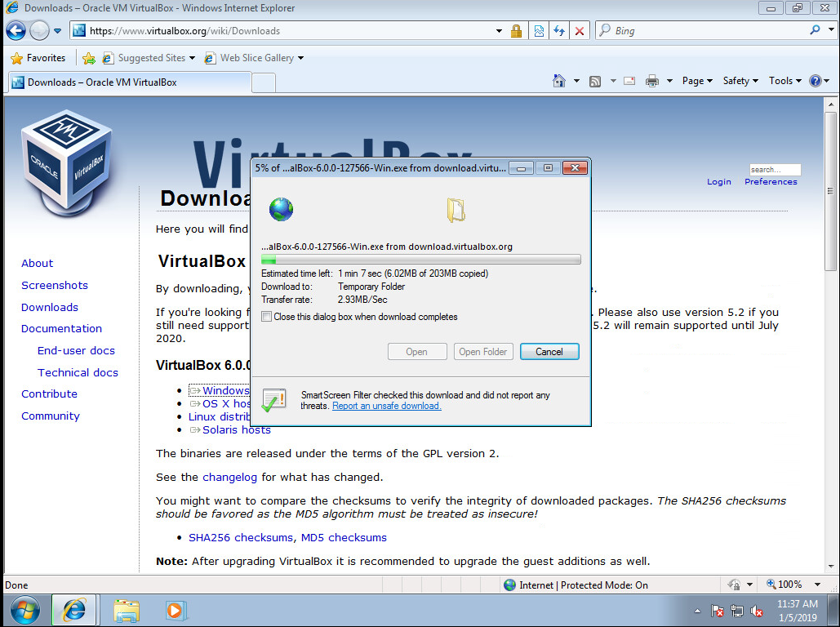
Task: Cancel the VirtualBox download
Action: tap(549, 352)
